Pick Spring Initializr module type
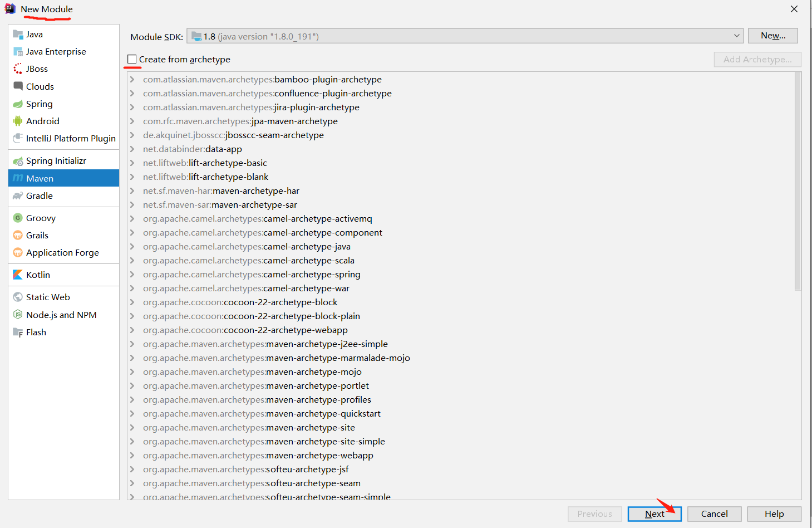The image size is (812, 528). click(64, 161)
